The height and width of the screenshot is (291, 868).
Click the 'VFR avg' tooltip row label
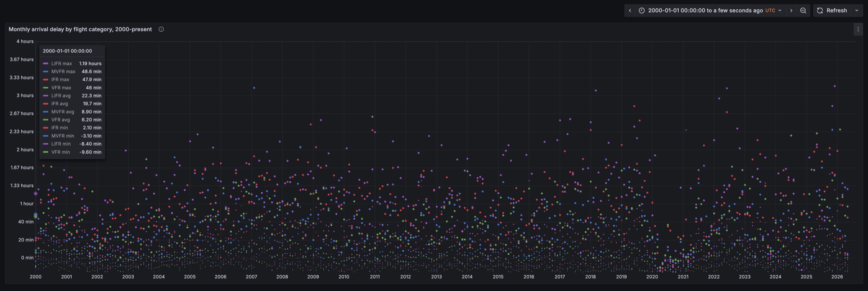[x=61, y=120]
